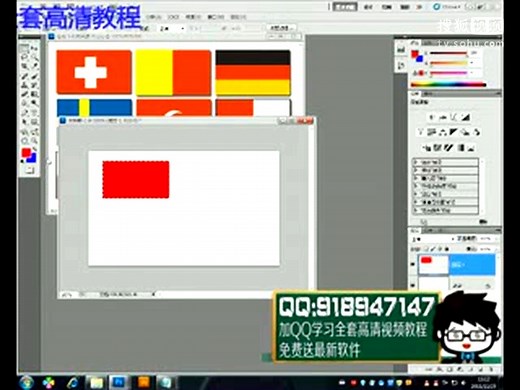Click the red rectangle layer thumbnail
The width and height of the screenshot is (520, 390).
pyautogui.click(x=433, y=264)
